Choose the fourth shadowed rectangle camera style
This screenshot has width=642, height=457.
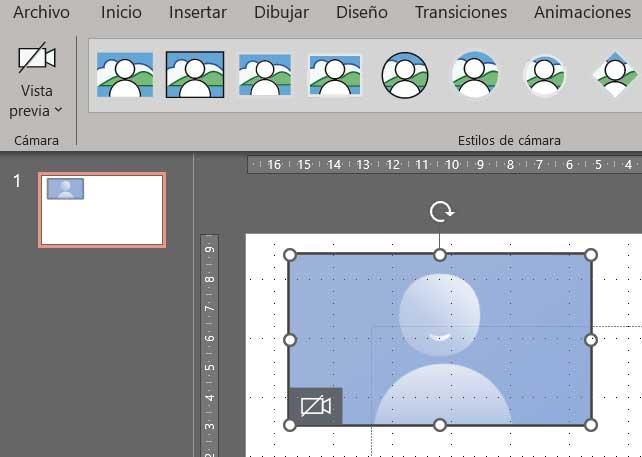tap(335, 75)
